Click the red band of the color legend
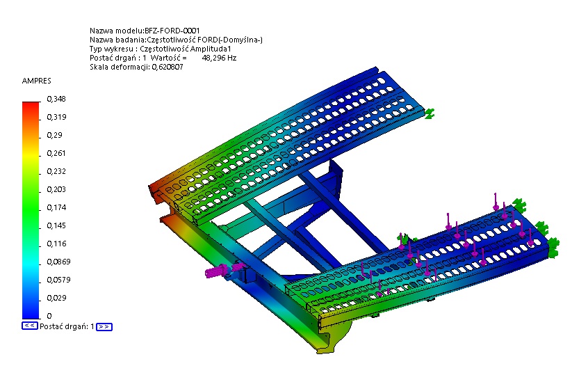Screen dimensions: 588x382 (x=31, y=106)
